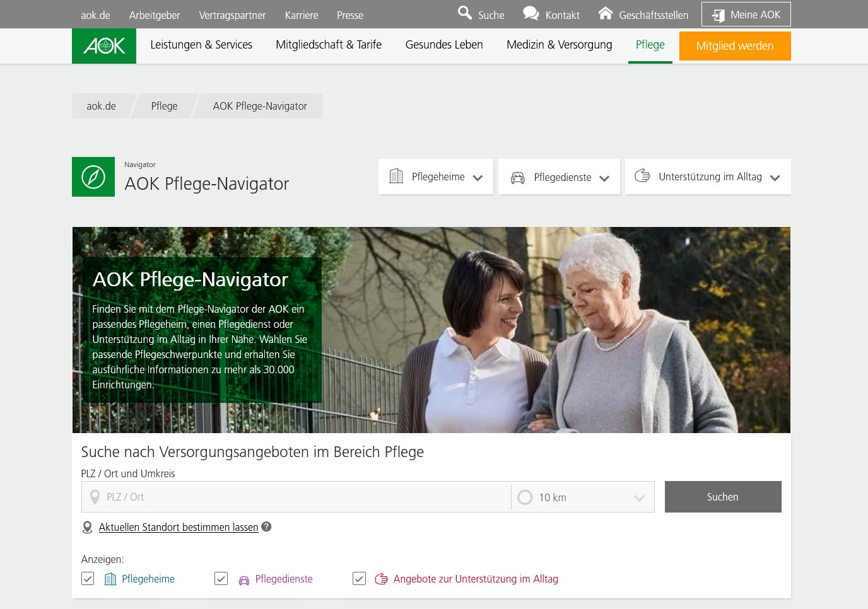The height and width of the screenshot is (609, 868).
Task: Click into the PLZ / Ort field
Action: click(x=303, y=497)
